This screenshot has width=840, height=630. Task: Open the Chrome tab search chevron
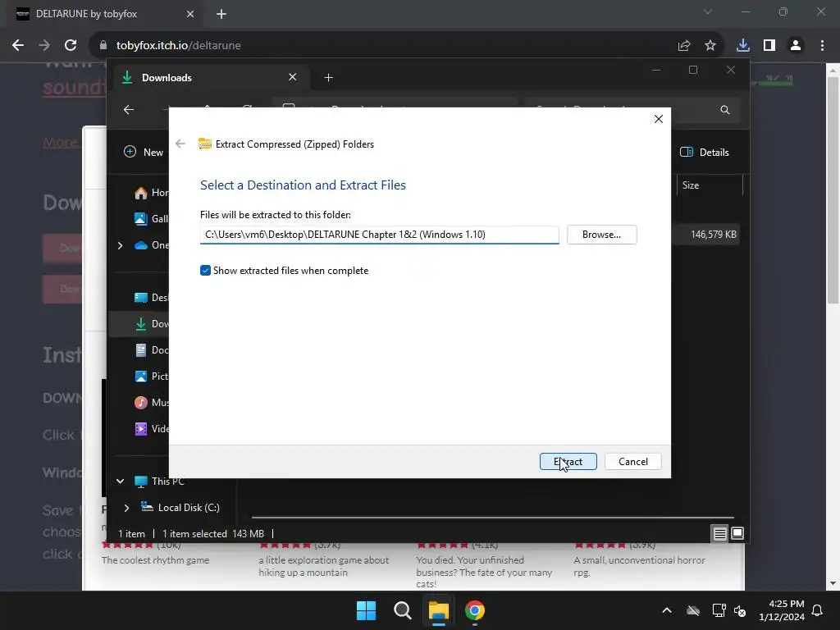[708, 11]
